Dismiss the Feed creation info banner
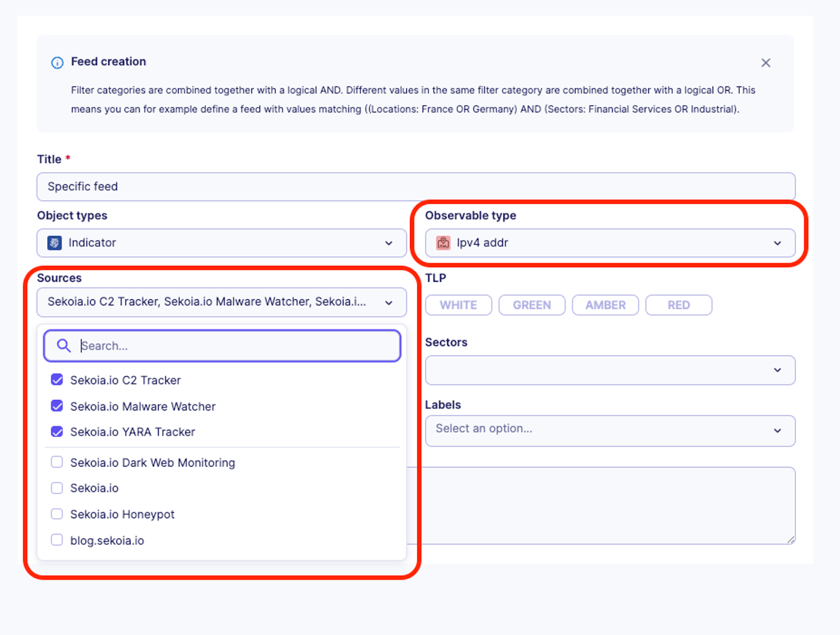 765,63
